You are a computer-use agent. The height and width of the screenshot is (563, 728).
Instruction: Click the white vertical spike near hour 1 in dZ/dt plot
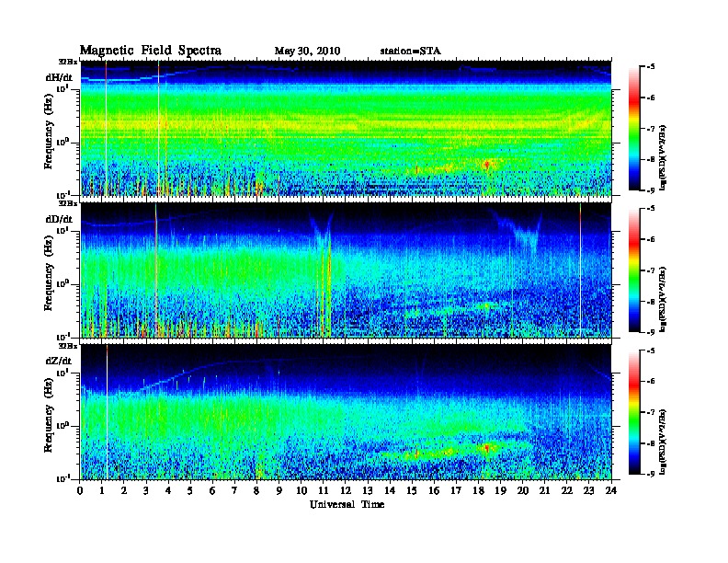(x=108, y=412)
